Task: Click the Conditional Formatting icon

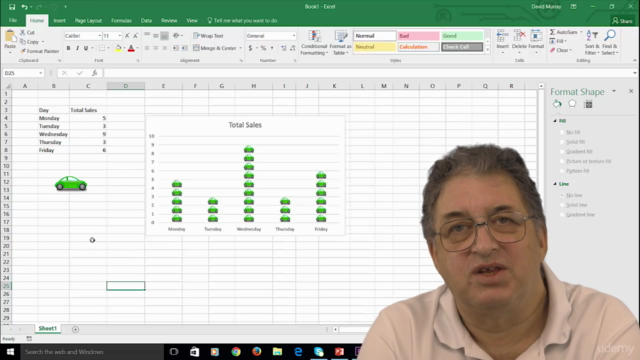Action: (x=314, y=36)
